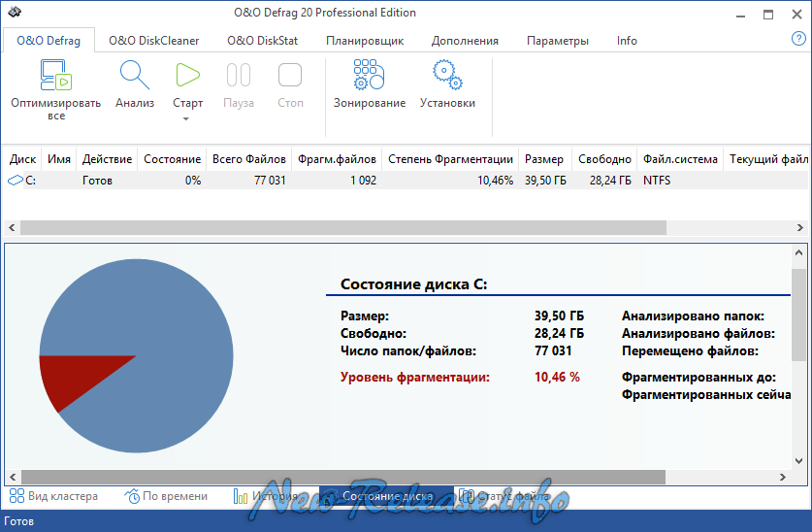Image resolution: width=812 pixels, height=532 pixels.
Task: Switch to O&O DiskCleaner tab
Action: 154,41
